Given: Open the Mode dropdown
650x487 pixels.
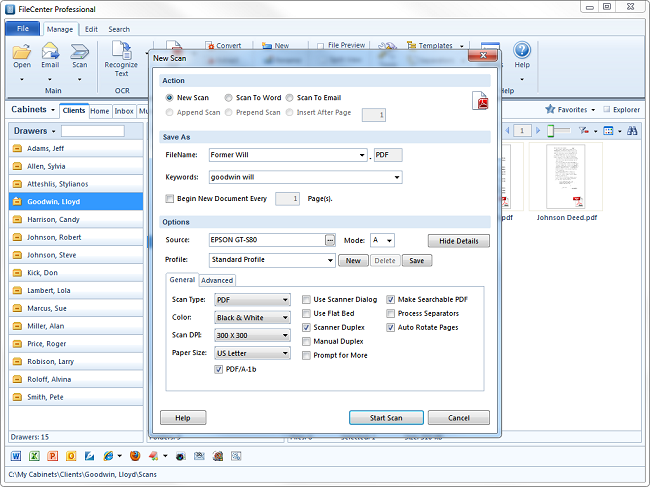Looking at the screenshot, I should 389,240.
